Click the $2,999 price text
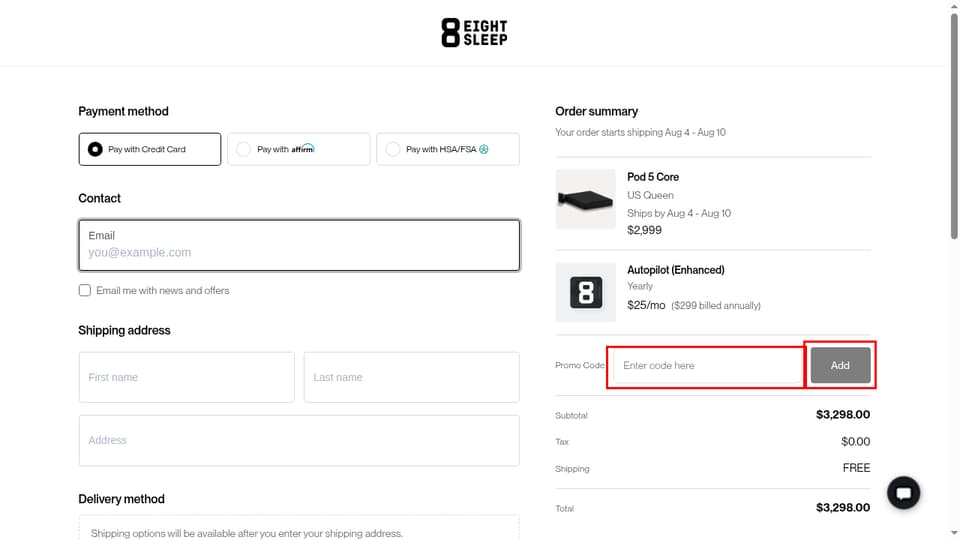The height and width of the screenshot is (540, 960). pyautogui.click(x=644, y=230)
